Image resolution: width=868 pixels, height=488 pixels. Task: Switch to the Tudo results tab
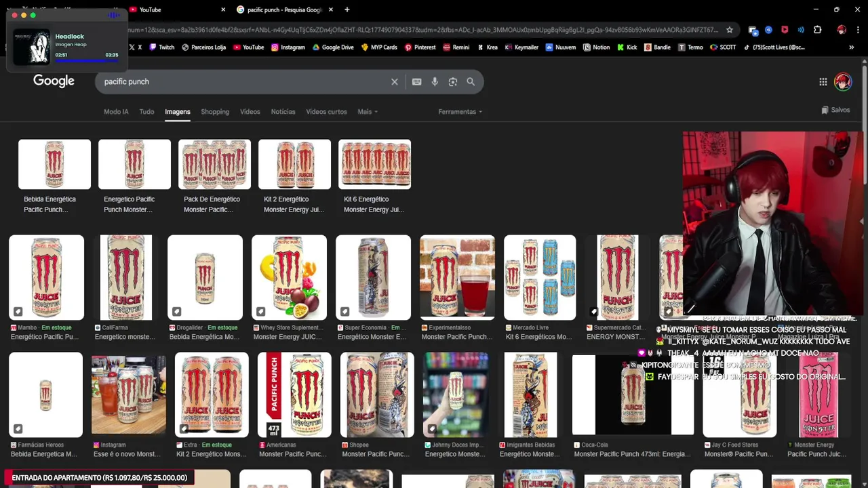click(146, 112)
